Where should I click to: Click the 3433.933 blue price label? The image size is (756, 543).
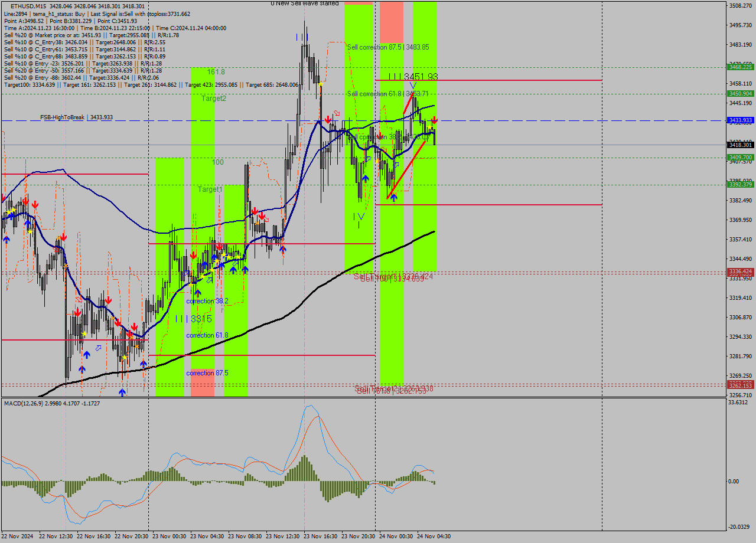(x=740, y=120)
